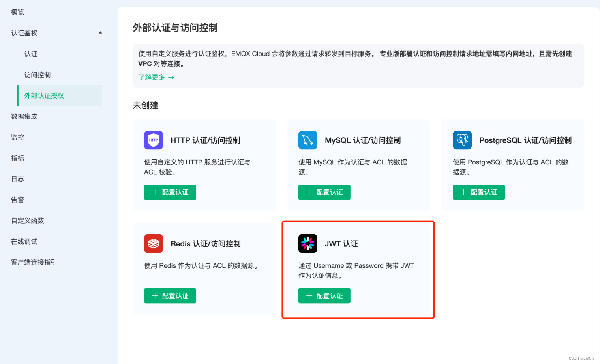The width and height of the screenshot is (600, 364).
Task: Open 客户端连接指引 in the sidebar
Action: 33,262
